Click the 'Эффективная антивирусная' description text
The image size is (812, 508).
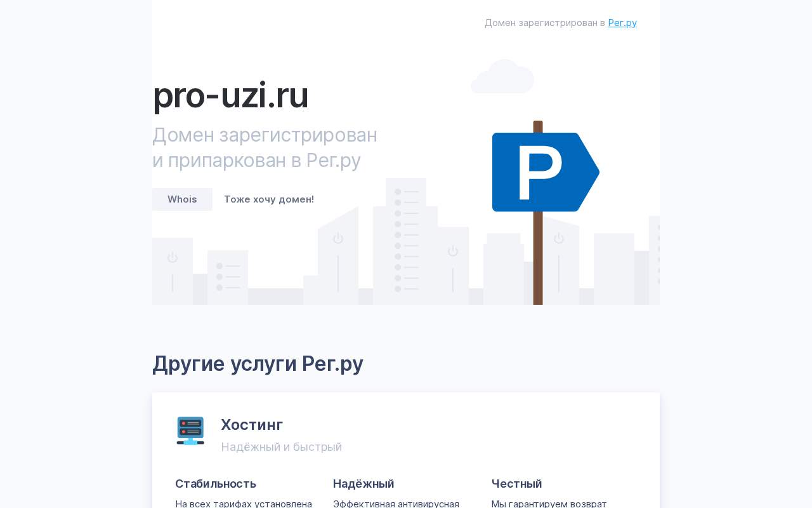point(396,504)
